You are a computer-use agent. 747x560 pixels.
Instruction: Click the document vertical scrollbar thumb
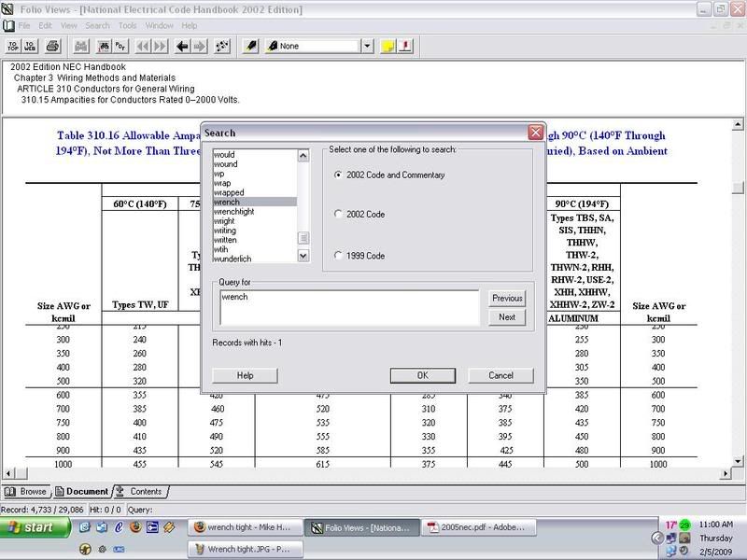point(738,188)
